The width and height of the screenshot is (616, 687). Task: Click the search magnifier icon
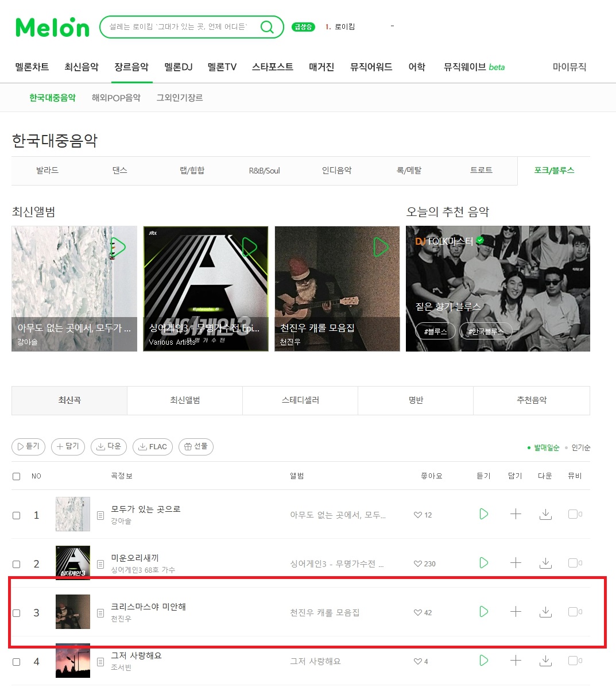click(267, 27)
